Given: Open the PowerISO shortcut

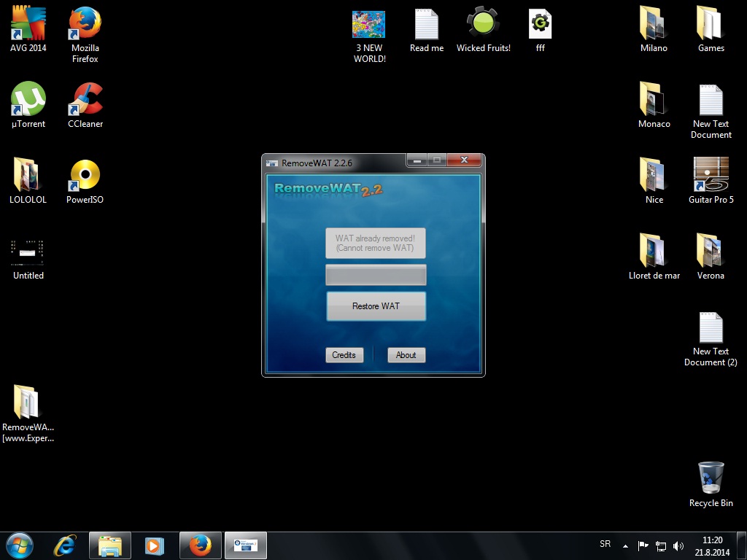Looking at the screenshot, I should click(x=85, y=181).
